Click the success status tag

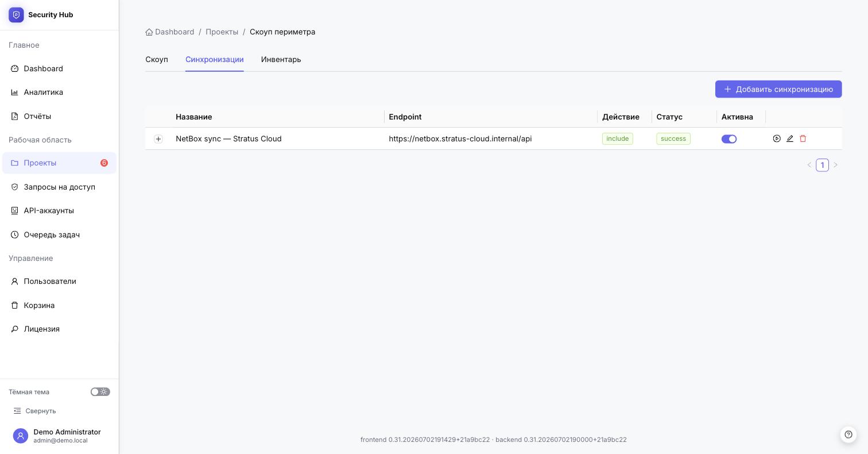click(673, 138)
